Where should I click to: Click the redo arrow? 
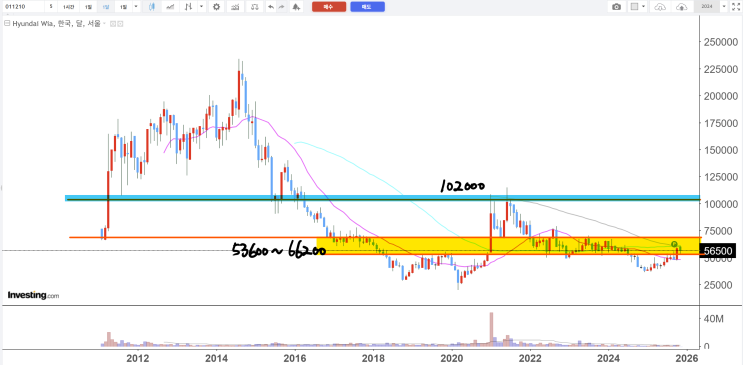click(x=282, y=7)
